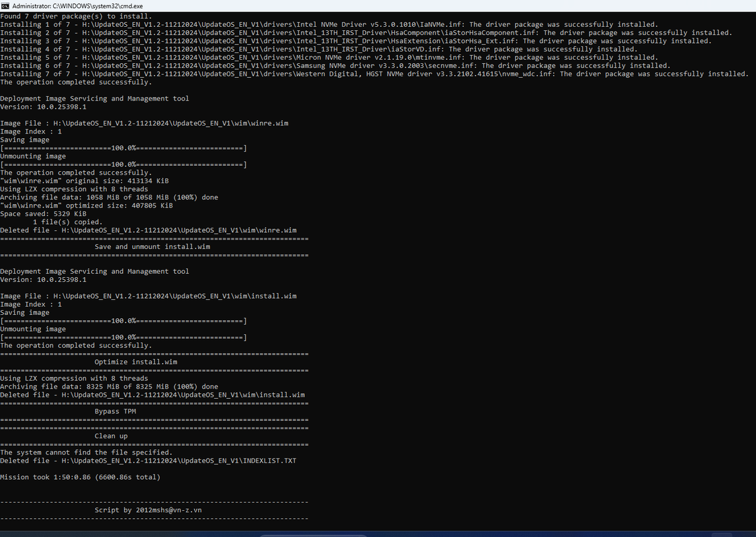Click the 'Installing 7 of 7' Western Digital nvme_wdc.inf line

tap(374, 74)
